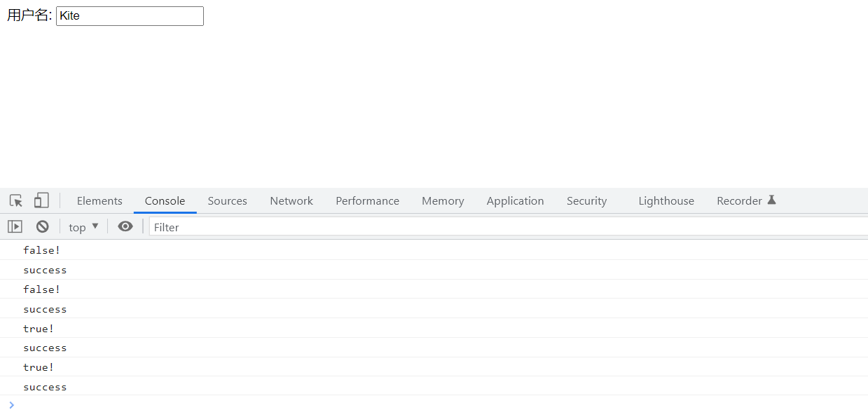
Task: Open the Memory tab
Action: click(443, 201)
